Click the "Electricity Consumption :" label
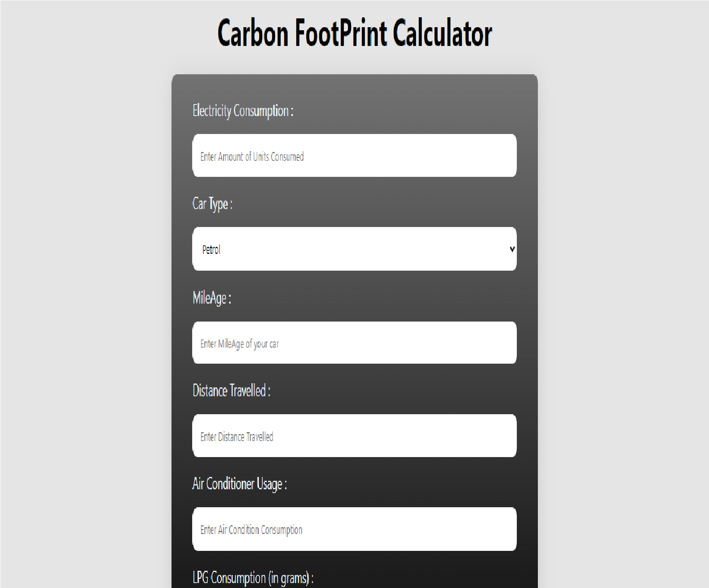 [x=243, y=111]
